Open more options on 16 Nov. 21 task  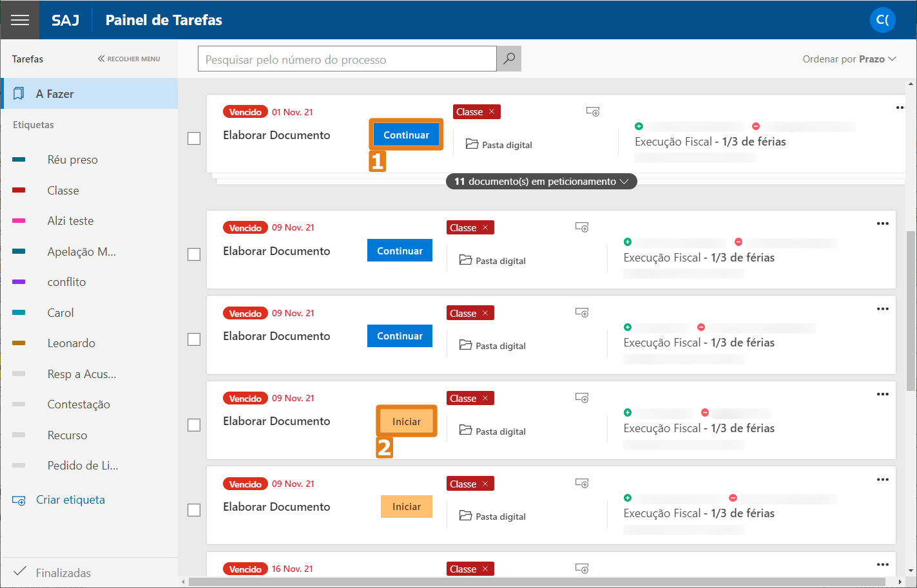883,565
